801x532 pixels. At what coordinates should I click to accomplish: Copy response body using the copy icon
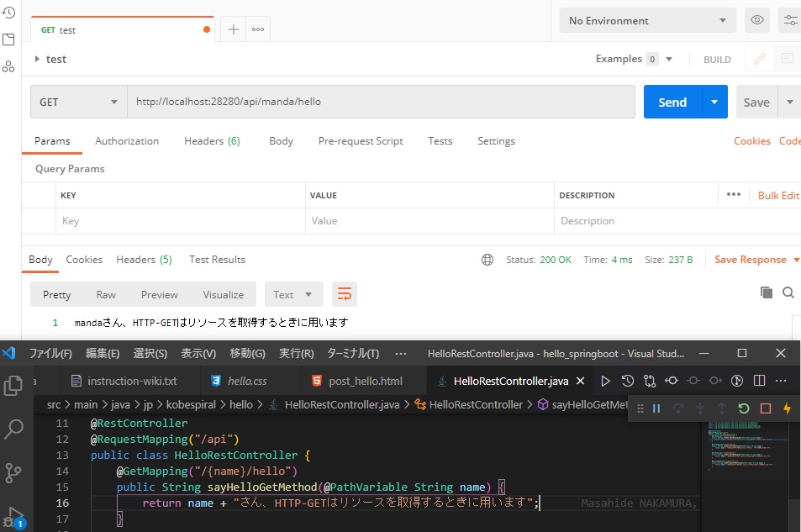766,292
